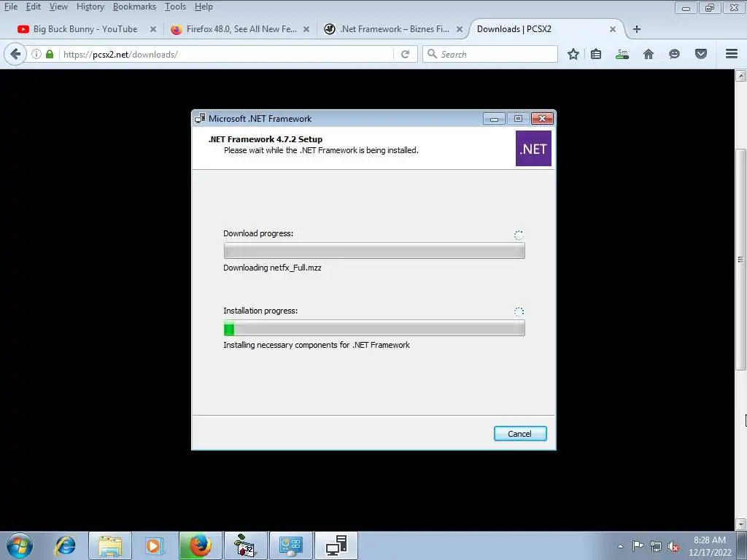747x560 pixels.
Task: Click spinner beside Download progress
Action: (519, 235)
